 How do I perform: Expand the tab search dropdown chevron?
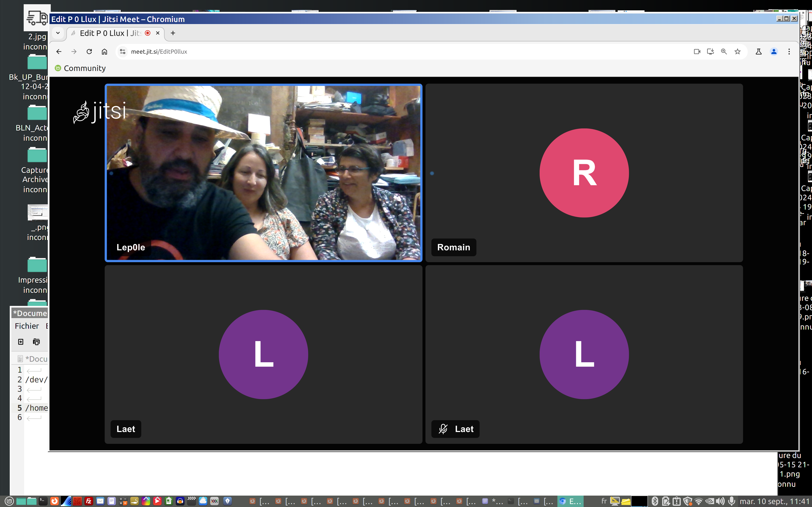coord(58,33)
